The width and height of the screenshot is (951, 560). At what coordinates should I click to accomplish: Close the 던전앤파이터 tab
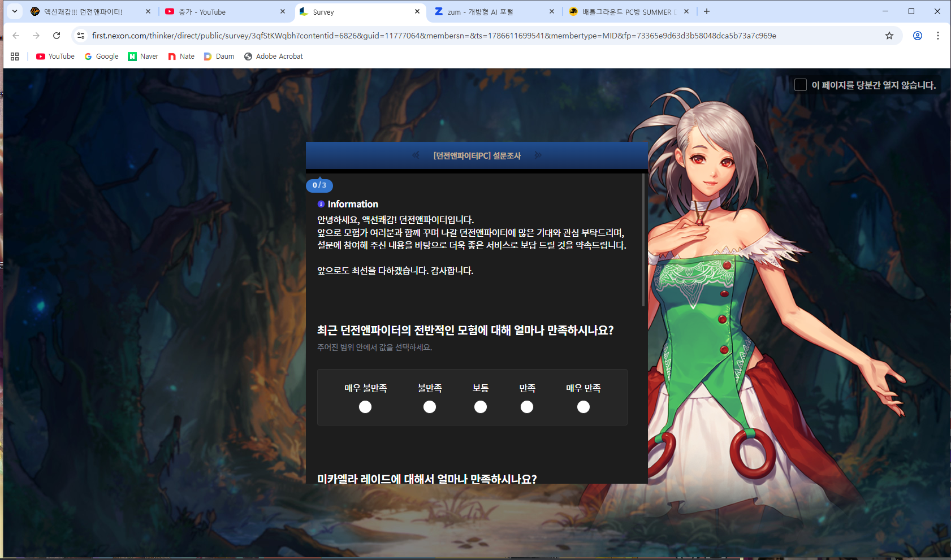148,11
